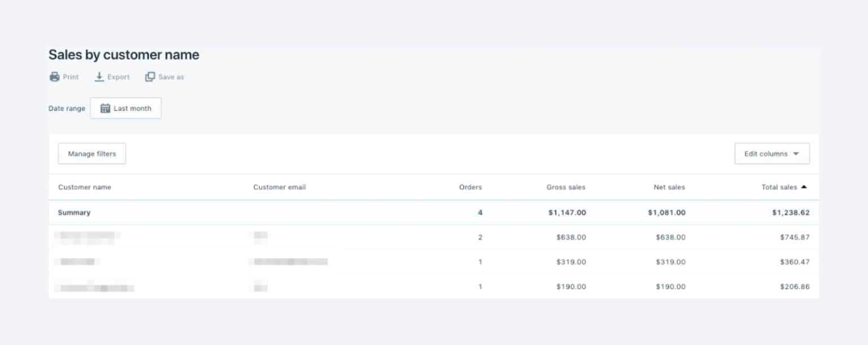Screen dimensions: 868x345
Task: Click the $1,238.62 total sales value
Action: [x=792, y=212]
